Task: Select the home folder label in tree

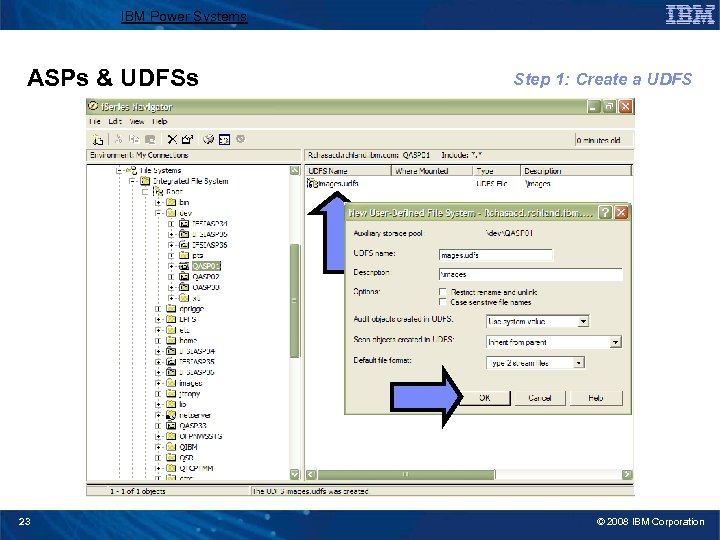Action: click(x=188, y=340)
